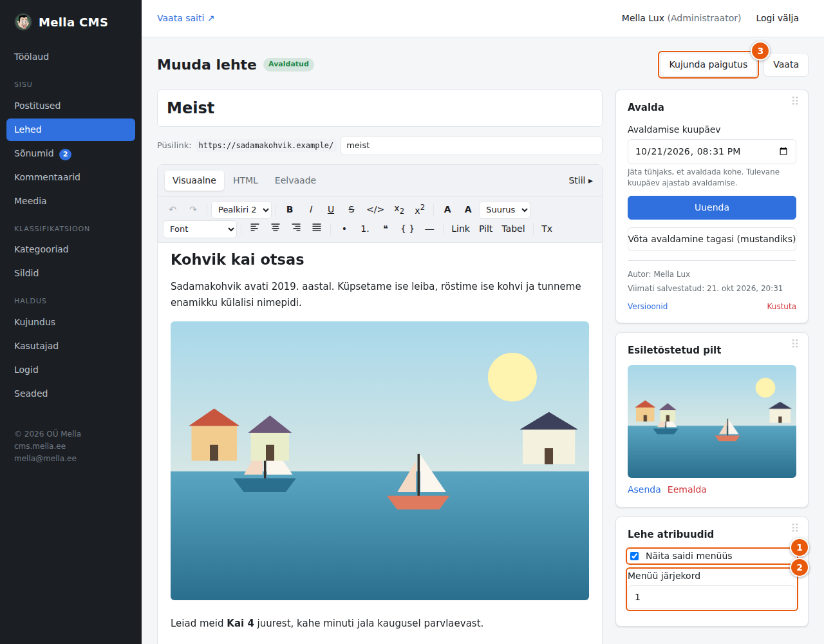Apply strikethrough formatting
This screenshot has height=644, width=824.
pos(351,209)
